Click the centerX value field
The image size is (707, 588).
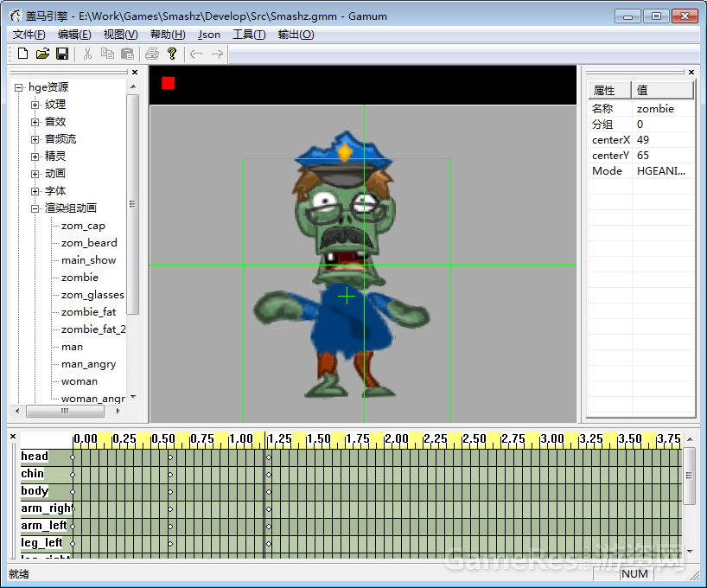click(663, 140)
